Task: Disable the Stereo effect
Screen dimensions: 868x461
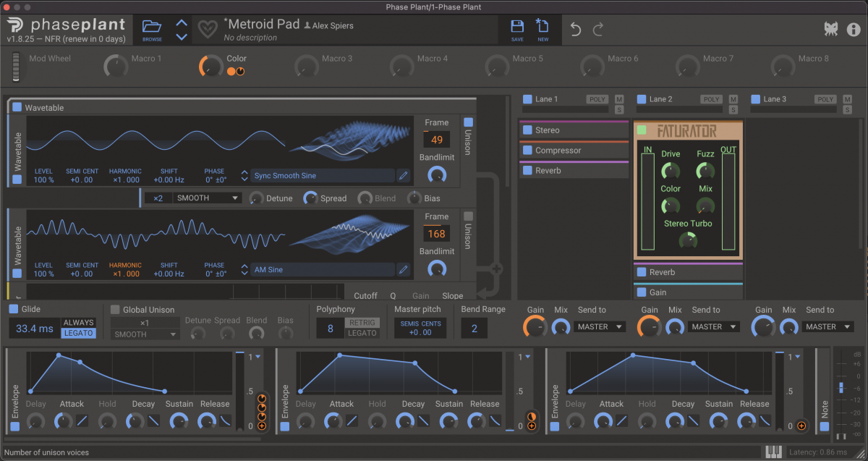Action: (x=527, y=130)
